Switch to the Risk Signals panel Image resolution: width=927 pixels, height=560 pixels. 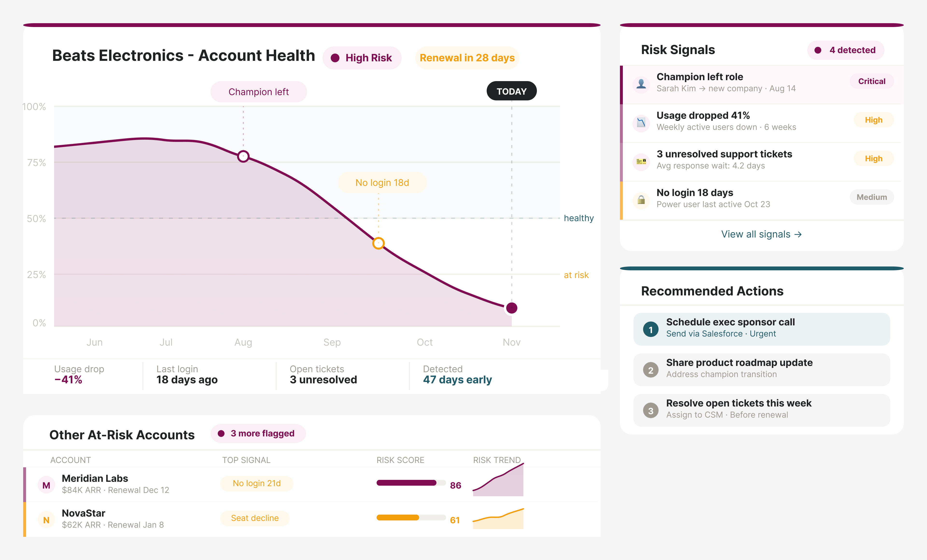click(x=677, y=49)
